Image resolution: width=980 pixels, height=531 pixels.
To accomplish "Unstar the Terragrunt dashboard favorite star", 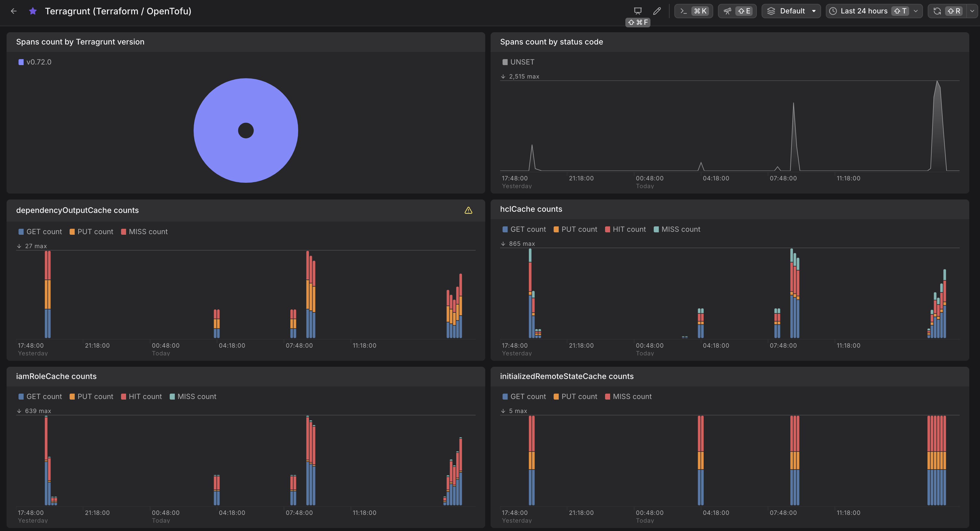I will pyautogui.click(x=33, y=11).
